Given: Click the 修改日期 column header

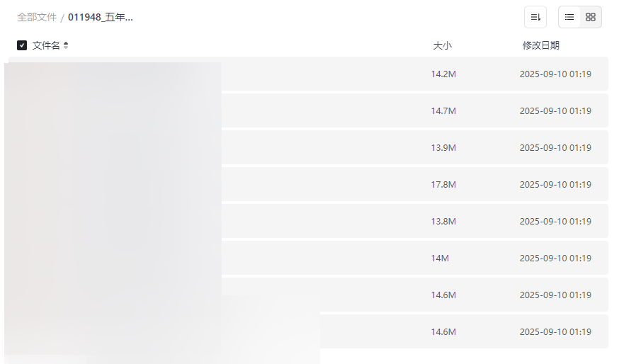Looking at the screenshot, I should (540, 45).
